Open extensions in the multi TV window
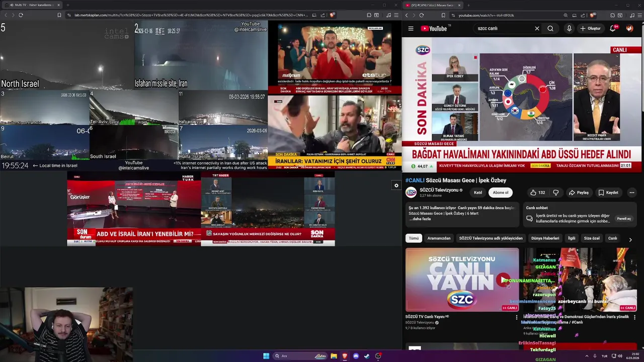This screenshot has width=644, height=362. pos(369,15)
